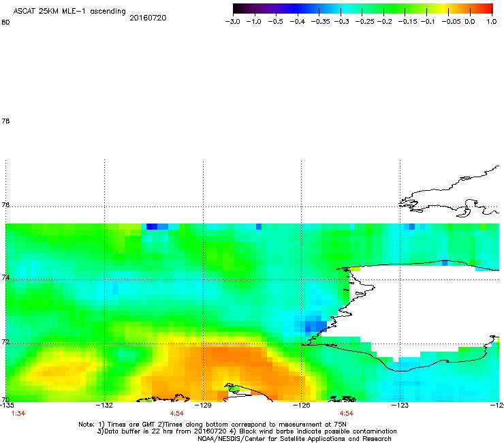
Task: Select the 76 latitude label
Action: [5, 204]
